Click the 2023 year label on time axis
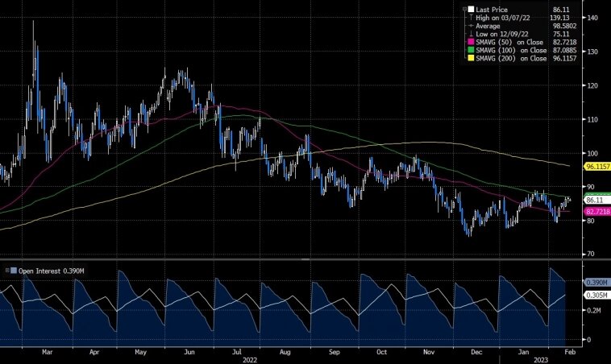Viewport: 611px width, 364px height. tap(541, 360)
